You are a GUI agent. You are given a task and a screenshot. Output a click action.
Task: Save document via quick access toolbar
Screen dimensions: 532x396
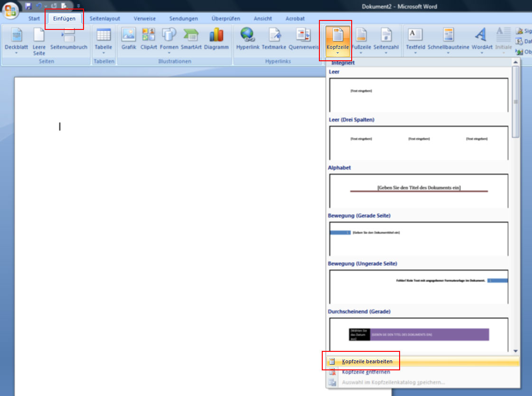(x=28, y=6)
